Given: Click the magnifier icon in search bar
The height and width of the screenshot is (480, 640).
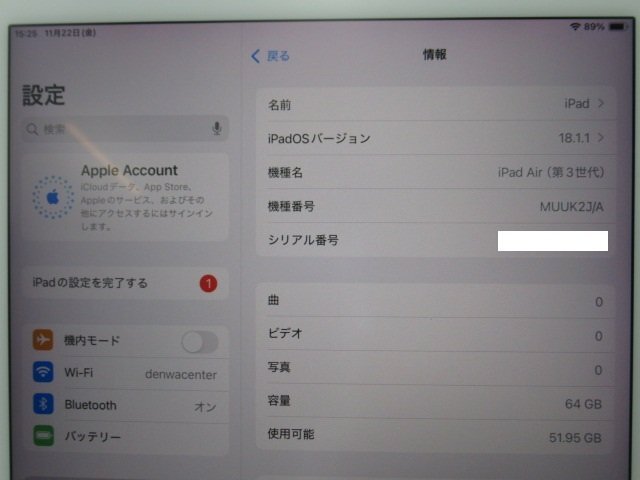Looking at the screenshot, I should (32, 129).
